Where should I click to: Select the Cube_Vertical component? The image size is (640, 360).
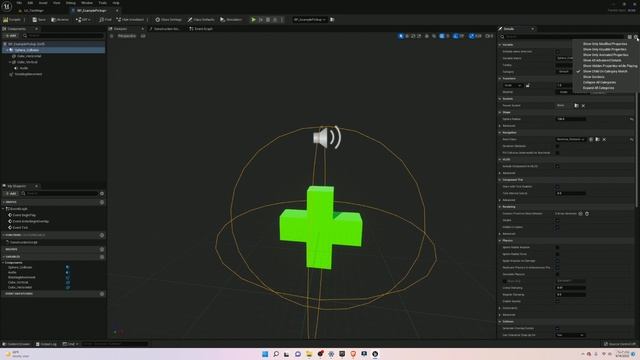27,62
